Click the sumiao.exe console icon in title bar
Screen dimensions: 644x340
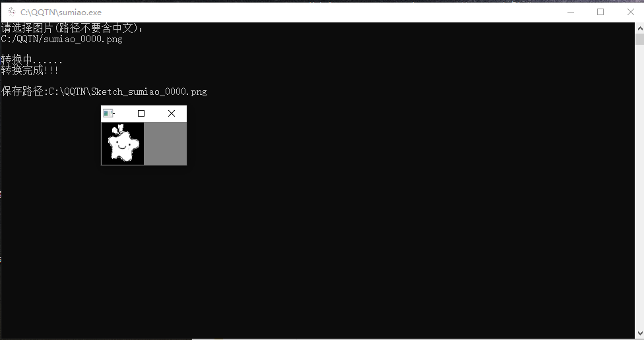click(x=11, y=12)
